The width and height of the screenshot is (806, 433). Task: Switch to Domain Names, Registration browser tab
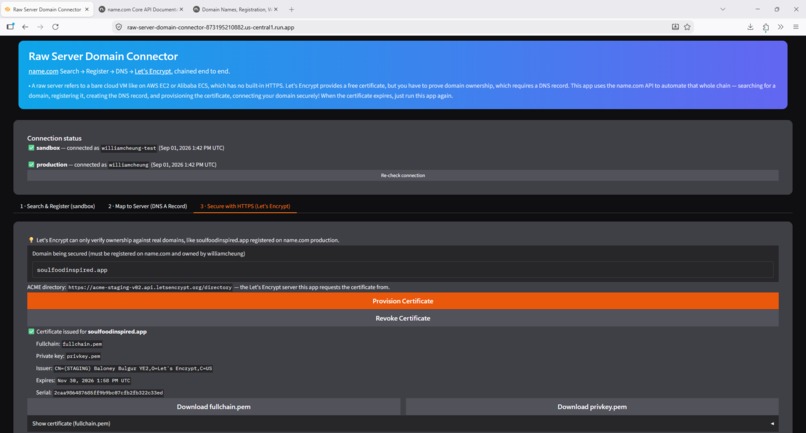pos(235,9)
